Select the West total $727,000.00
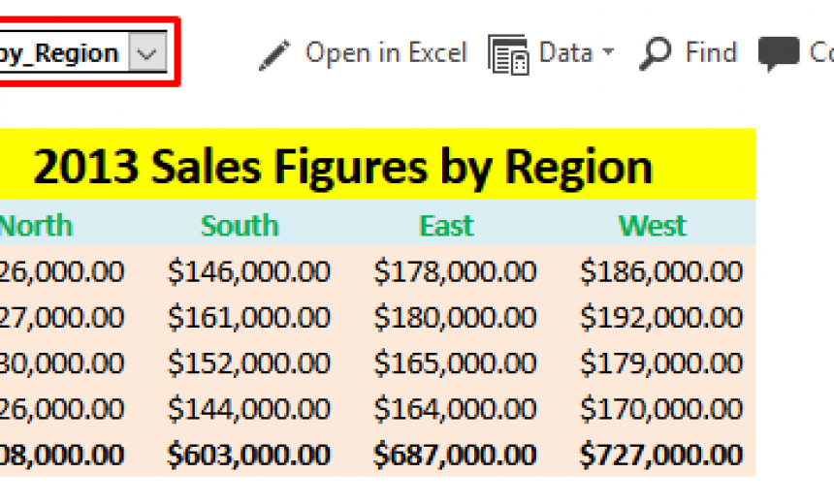 point(661,455)
